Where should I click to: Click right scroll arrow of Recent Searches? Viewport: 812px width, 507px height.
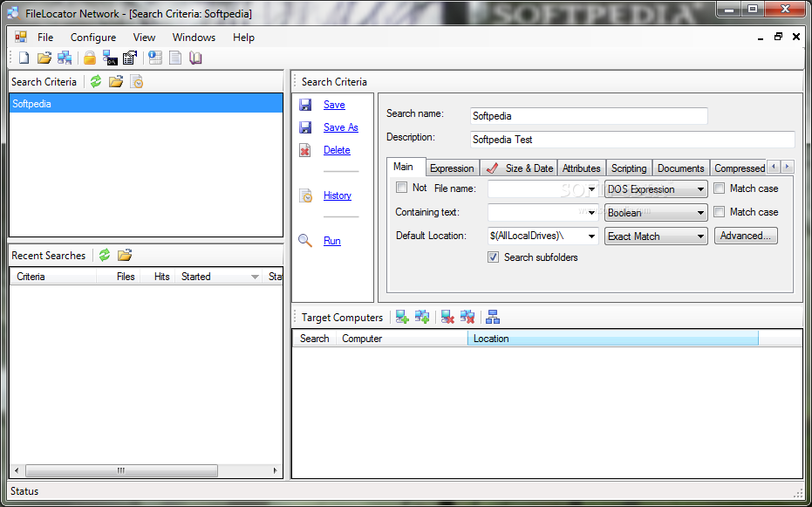click(276, 470)
